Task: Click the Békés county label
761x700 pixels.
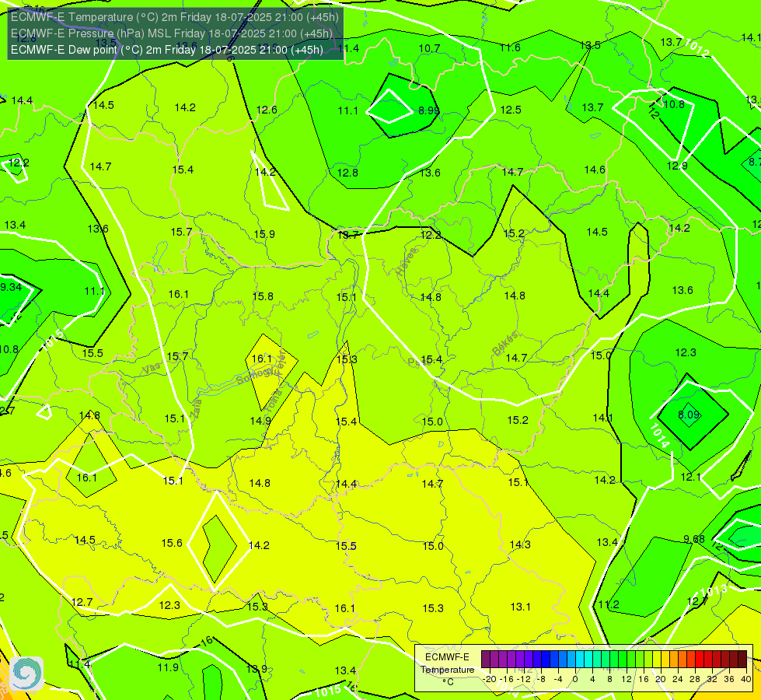Action: [504, 344]
